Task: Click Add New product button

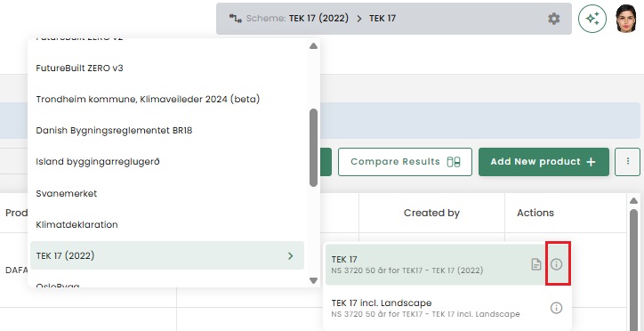Action: coord(543,162)
